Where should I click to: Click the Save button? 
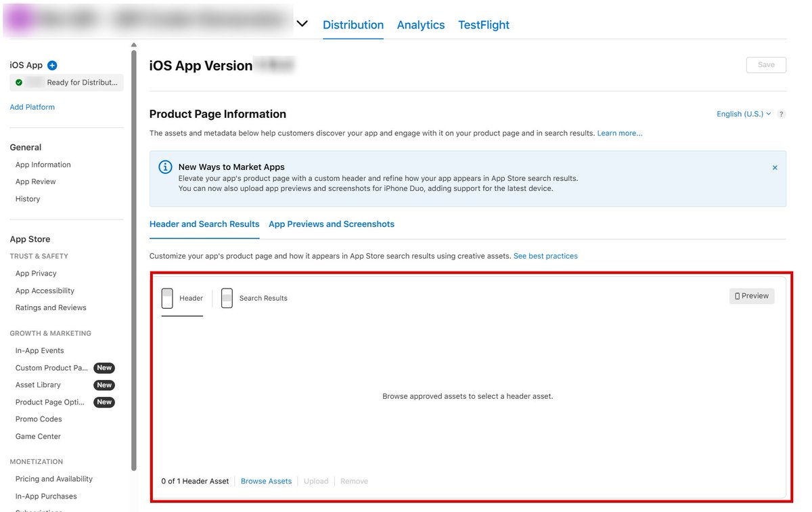coord(766,65)
